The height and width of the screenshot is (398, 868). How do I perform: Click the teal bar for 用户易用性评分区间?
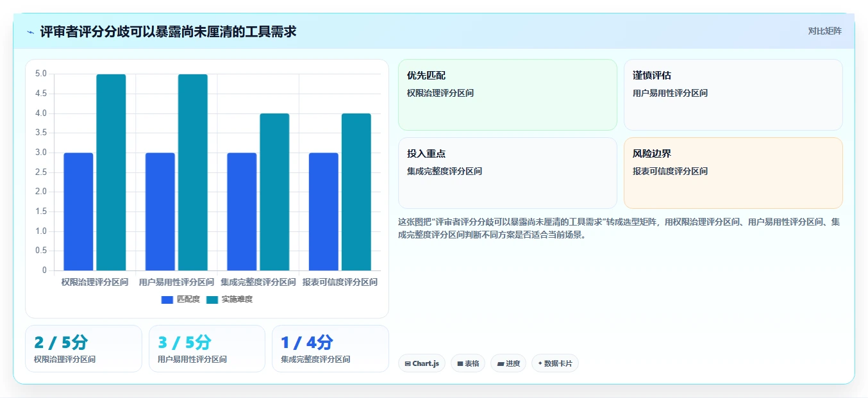click(x=193, y=172)
